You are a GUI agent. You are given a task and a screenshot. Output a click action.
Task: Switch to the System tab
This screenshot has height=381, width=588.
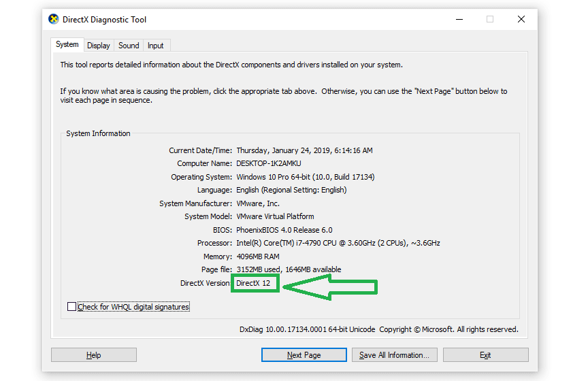(67, 45)
